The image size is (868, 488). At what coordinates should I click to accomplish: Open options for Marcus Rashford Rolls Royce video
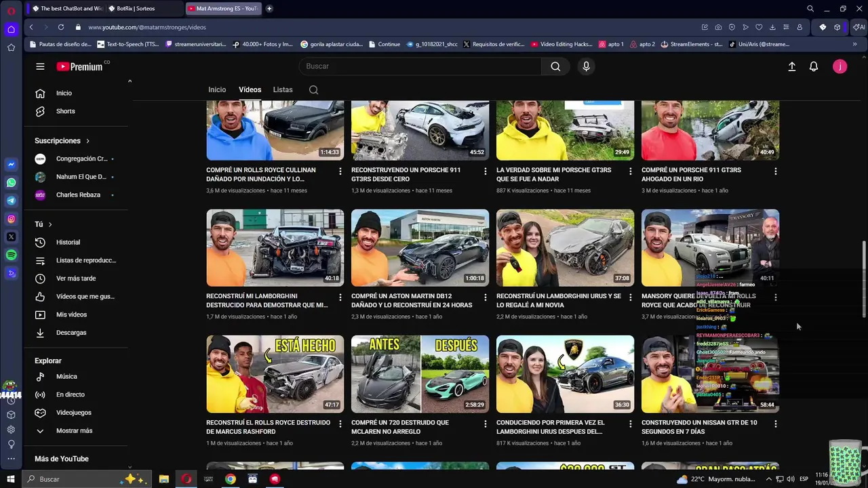[x=340, y=424]
